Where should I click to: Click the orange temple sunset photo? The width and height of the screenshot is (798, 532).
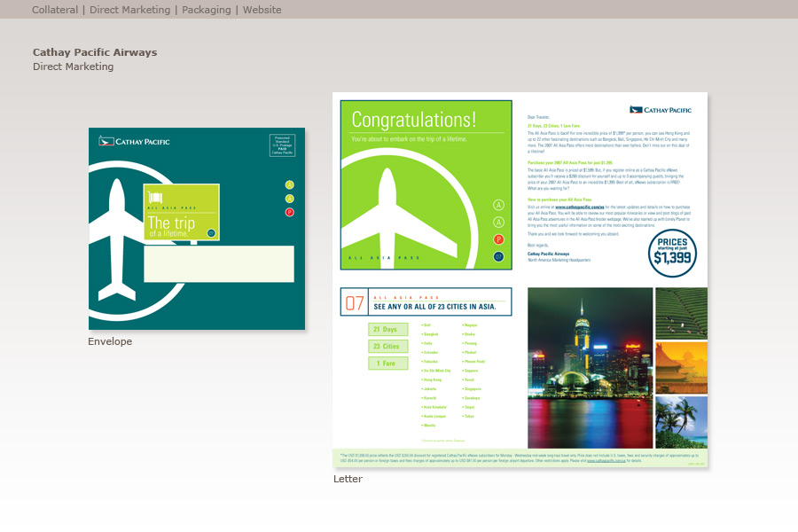(x=681, y=368)
